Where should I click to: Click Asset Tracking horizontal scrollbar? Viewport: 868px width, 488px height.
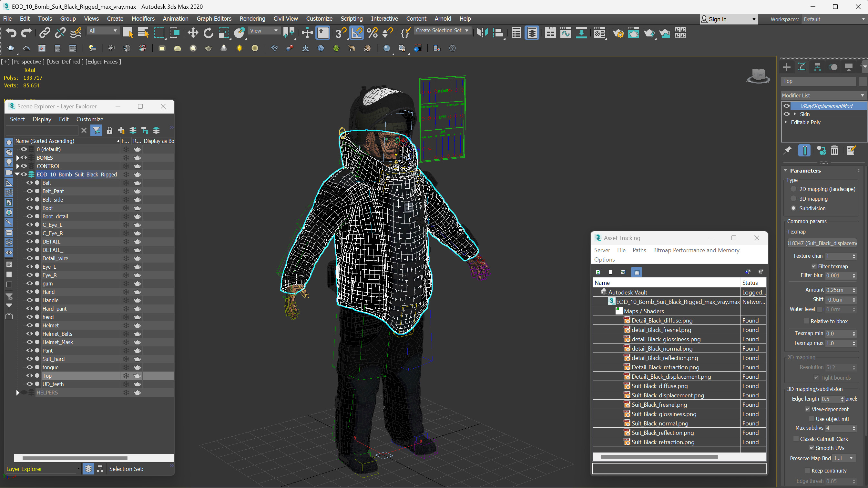tap(659, 457)
